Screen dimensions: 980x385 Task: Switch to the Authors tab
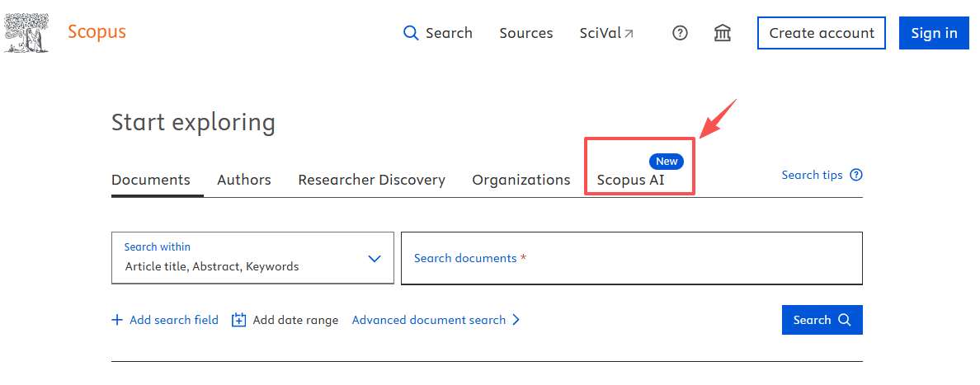point(244,180)
